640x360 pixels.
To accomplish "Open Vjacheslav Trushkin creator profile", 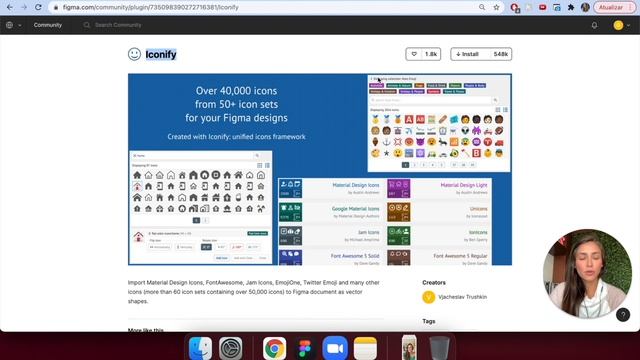I will click(462, 297).
